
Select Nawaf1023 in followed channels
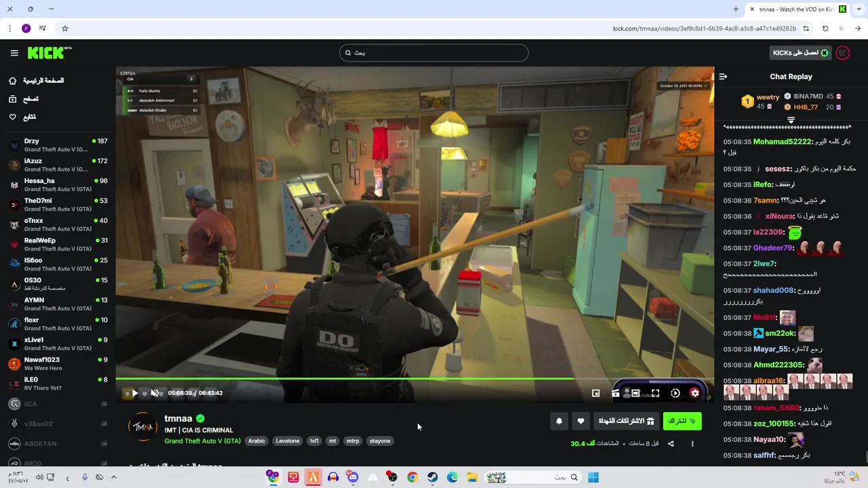[58, 364]
